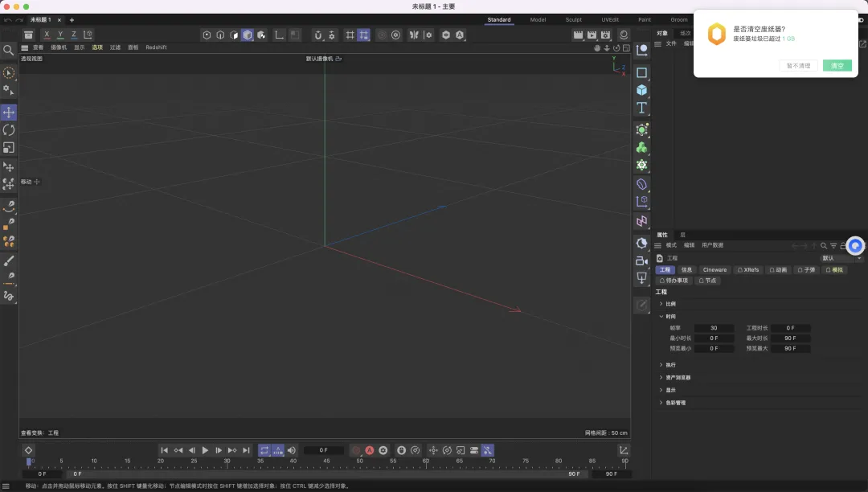The height and width of the screenshot is (492, 868).
Task: Add a Text object with the T icon
Action: [641, 108]
